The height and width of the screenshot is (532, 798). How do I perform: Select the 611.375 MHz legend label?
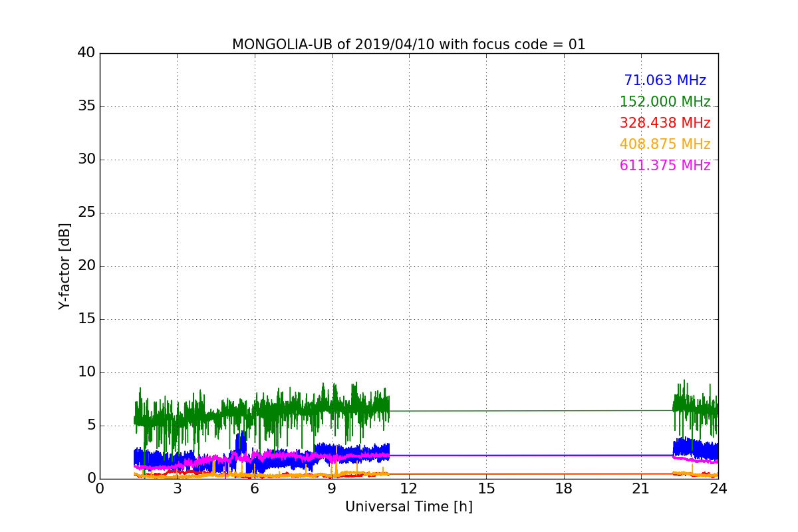tap(665, 166)
